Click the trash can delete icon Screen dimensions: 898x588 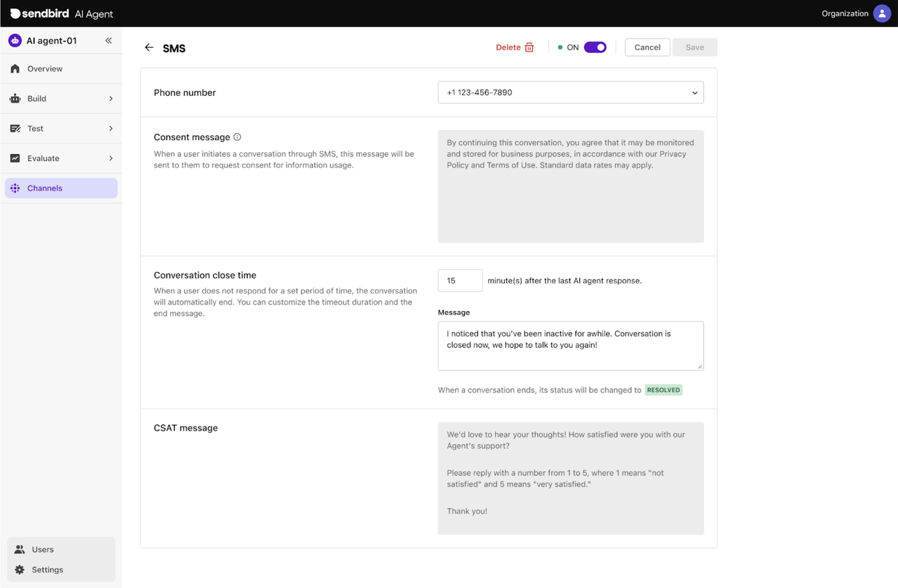[529, 48]
